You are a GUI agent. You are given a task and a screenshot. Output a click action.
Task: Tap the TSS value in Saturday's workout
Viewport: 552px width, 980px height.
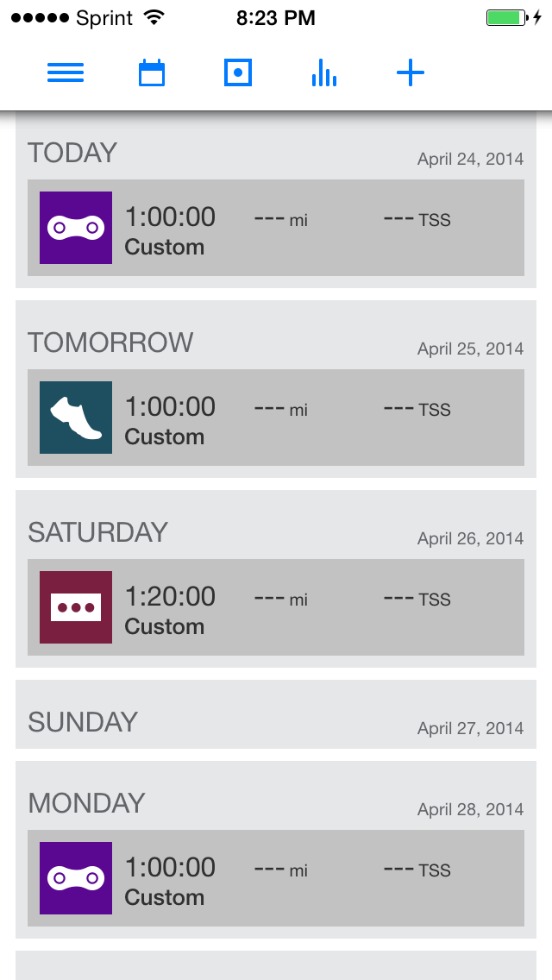point(417,600)
